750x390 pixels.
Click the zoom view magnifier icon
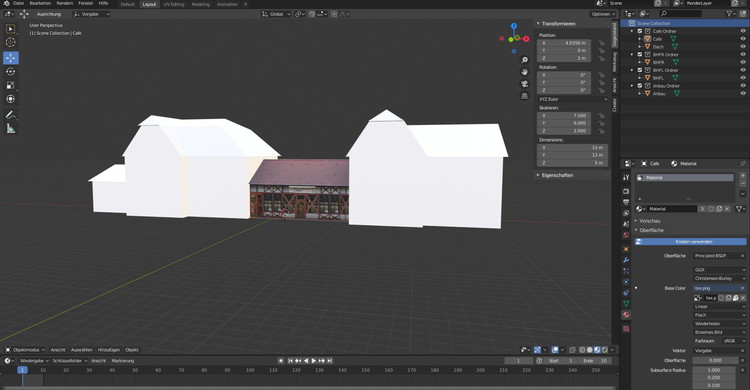pos(524,60)
